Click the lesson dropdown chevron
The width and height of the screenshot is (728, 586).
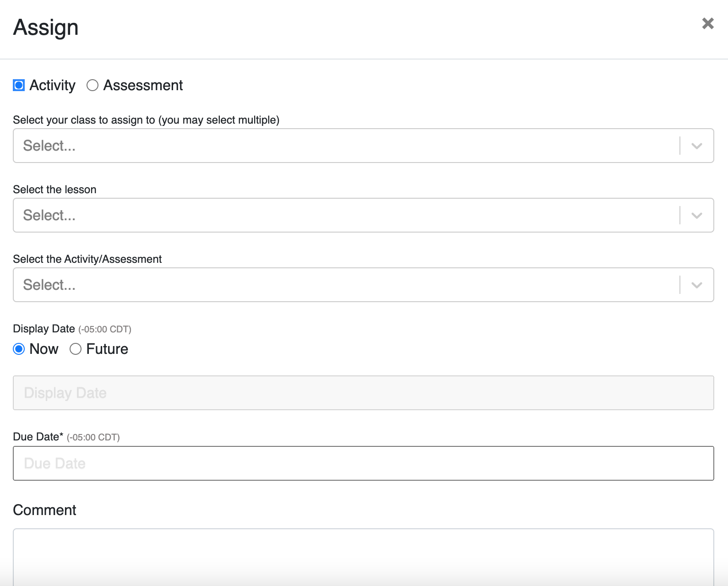click(x=696, y=215)
